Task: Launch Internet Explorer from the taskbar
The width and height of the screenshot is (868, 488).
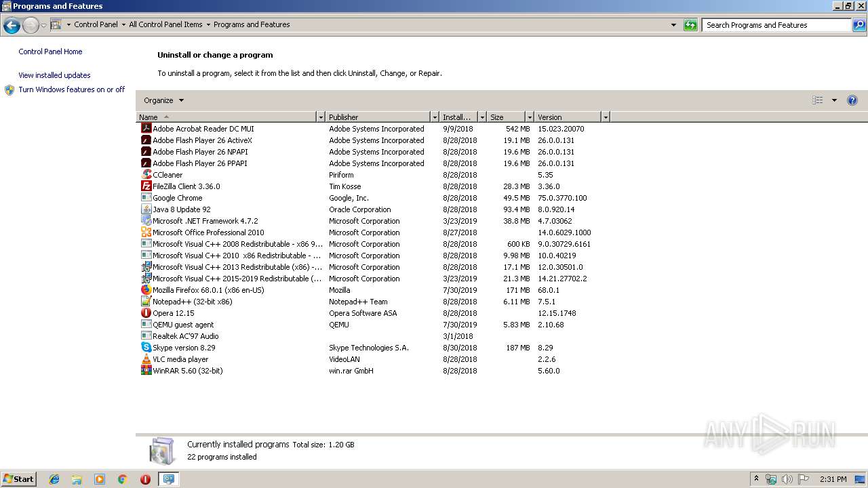Action: 54,479
